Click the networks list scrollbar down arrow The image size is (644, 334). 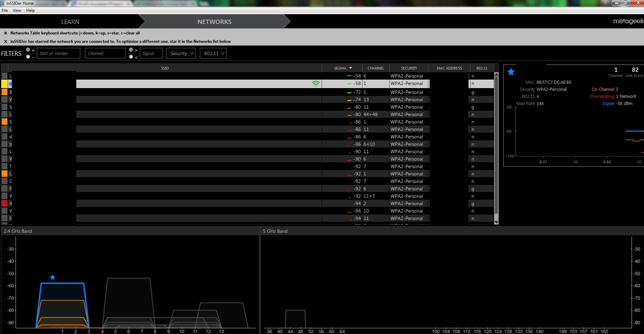point(496,222)
